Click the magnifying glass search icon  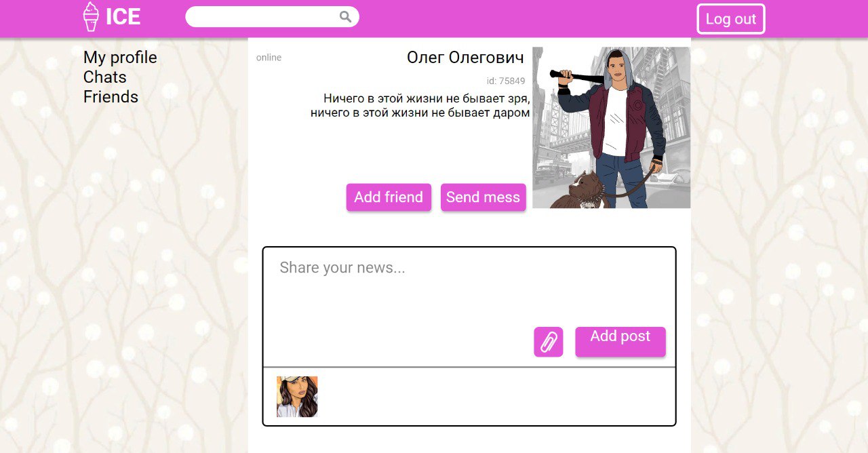point(346,17)
